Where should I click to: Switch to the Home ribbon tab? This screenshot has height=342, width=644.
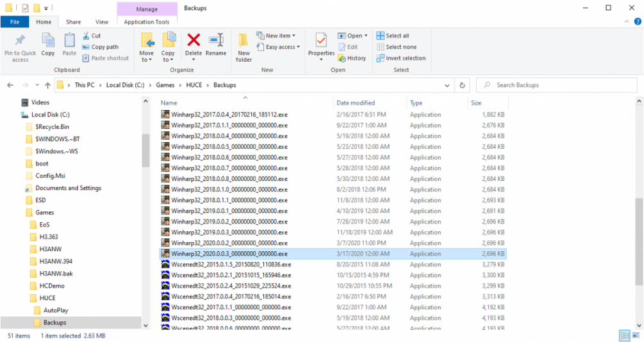pos(44,22)
